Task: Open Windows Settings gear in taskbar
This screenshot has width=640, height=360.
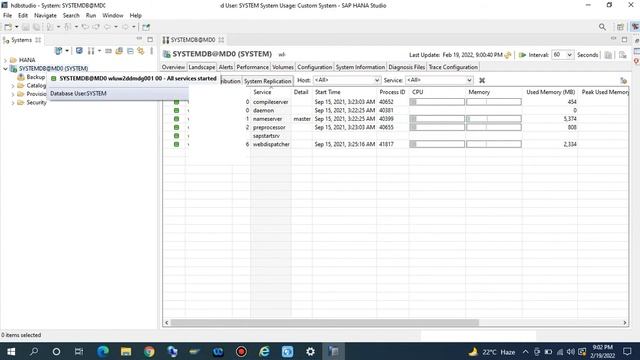Action: pos(311,351)
